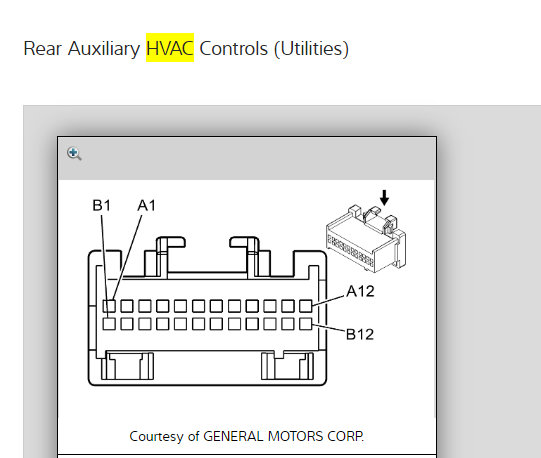The width and height of the screenshot is (541, 458).
Task: Click the 'Courtesy of GENERAL MOTORS CORP.' caption
Action: (246, 436)
